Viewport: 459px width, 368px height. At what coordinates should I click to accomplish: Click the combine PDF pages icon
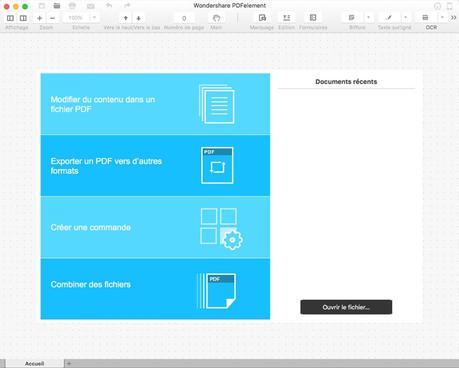pyautogui.click(x=217, y=291)
